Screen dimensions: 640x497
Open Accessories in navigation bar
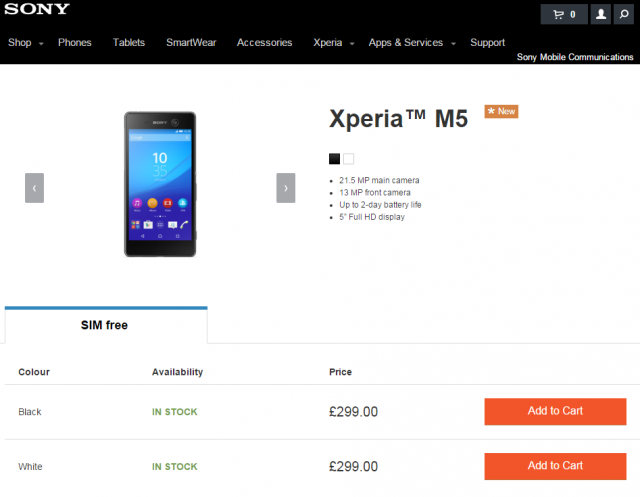pyautogui.click(x=264, y=43)
